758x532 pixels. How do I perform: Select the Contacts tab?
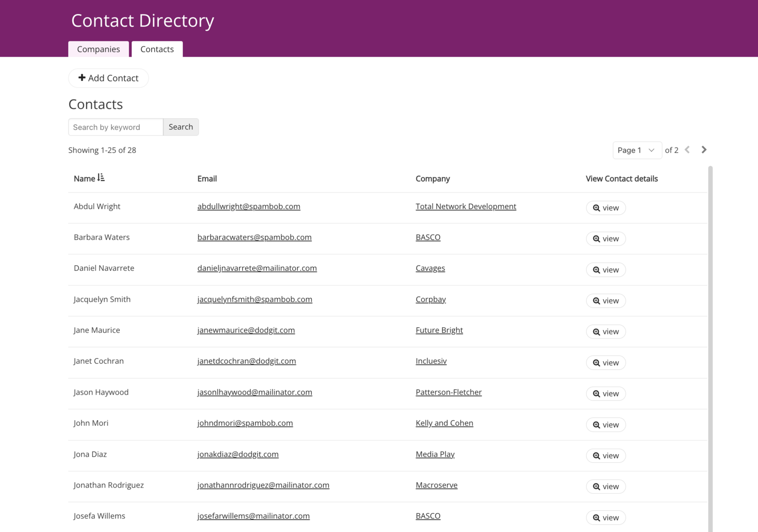tap(157, 49)
